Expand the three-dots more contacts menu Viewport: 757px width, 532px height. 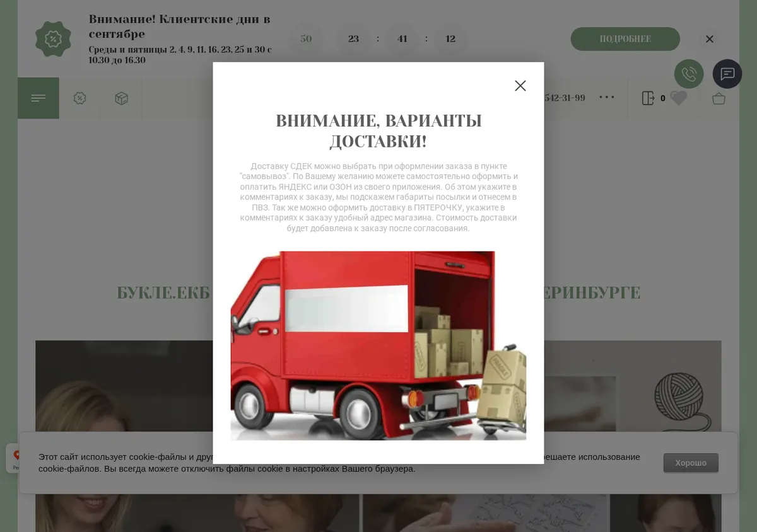pyautogui.click(x=607, y=97)
